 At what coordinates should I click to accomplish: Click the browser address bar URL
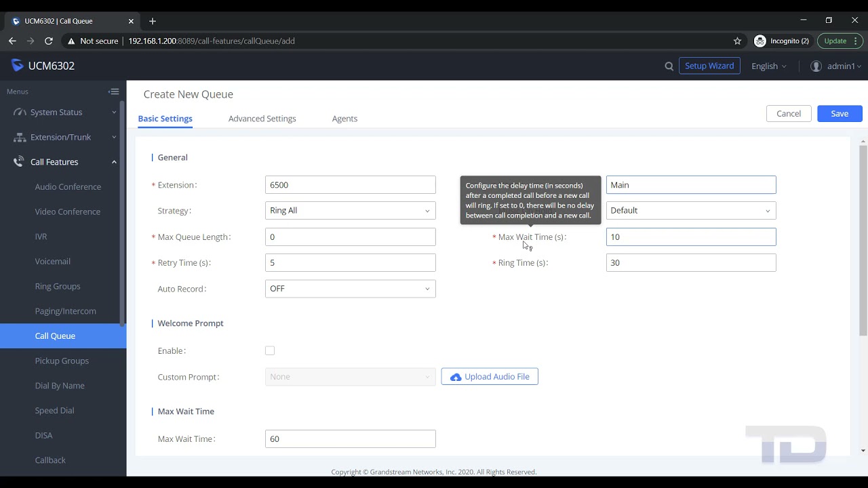212,41
